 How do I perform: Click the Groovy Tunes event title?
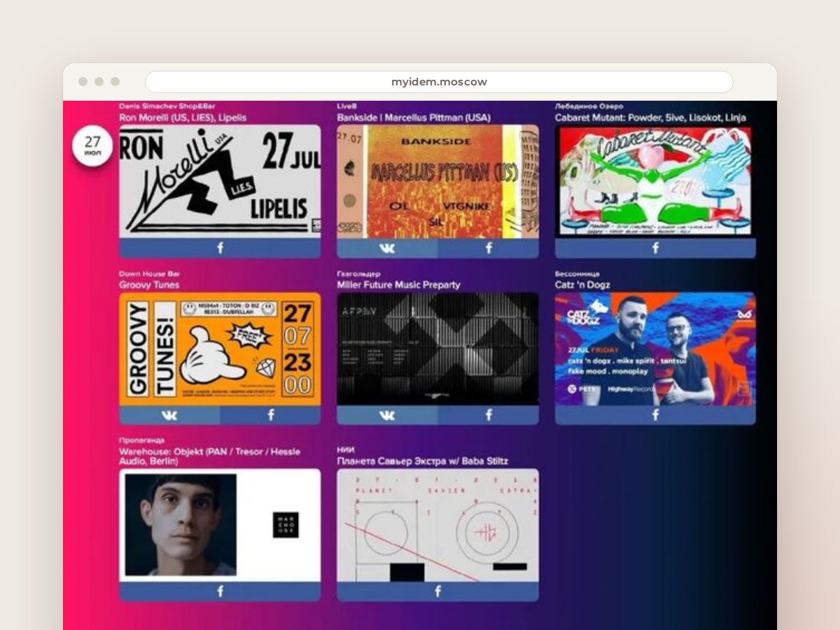149,285
